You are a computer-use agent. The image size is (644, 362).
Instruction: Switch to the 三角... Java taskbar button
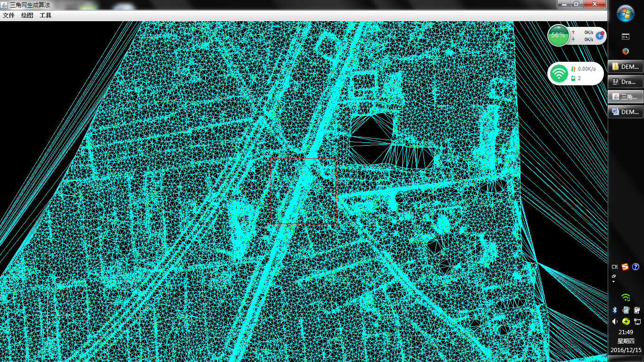[626, 97]
